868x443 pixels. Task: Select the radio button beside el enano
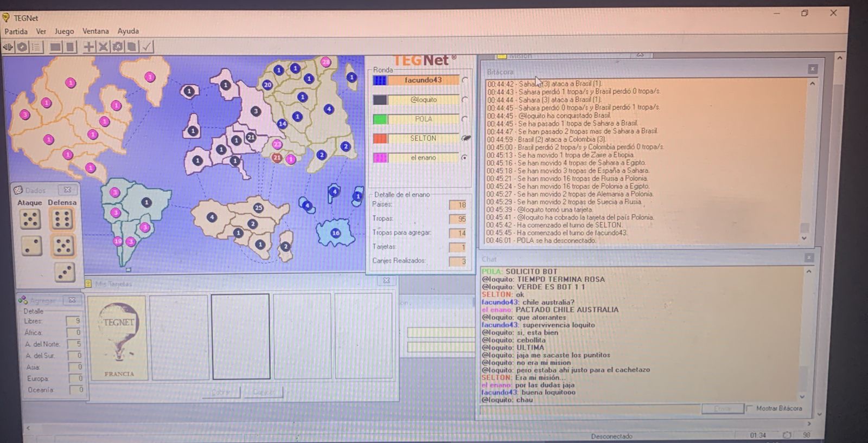pos(464,158)
